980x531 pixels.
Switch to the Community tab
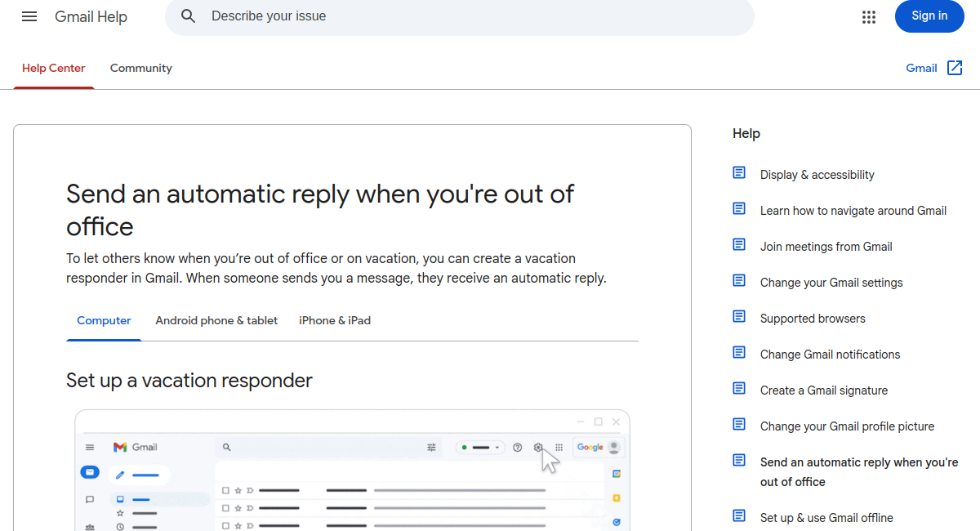coord(141,69)
